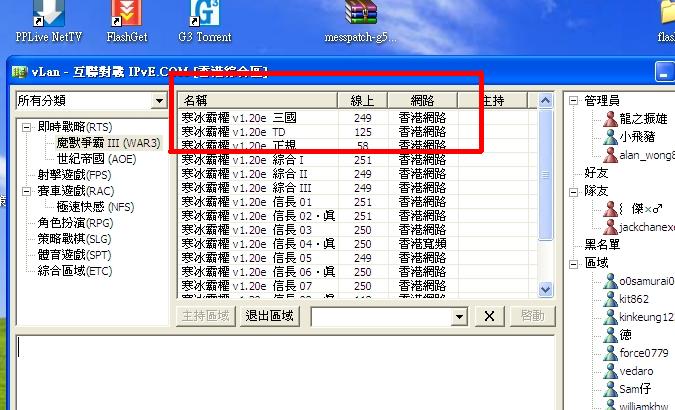
Task: Click the vLan title bar application icon
Action: tap(19, 72)
